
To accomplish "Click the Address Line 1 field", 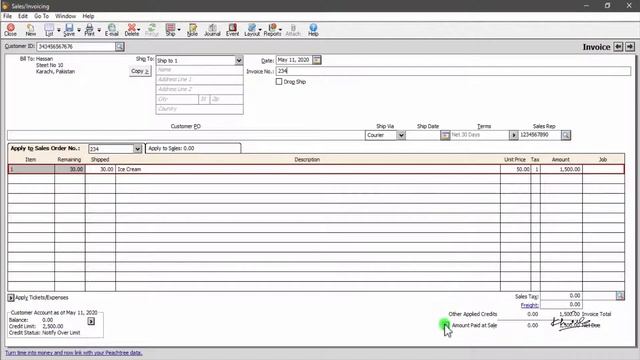I will (199, 80).
